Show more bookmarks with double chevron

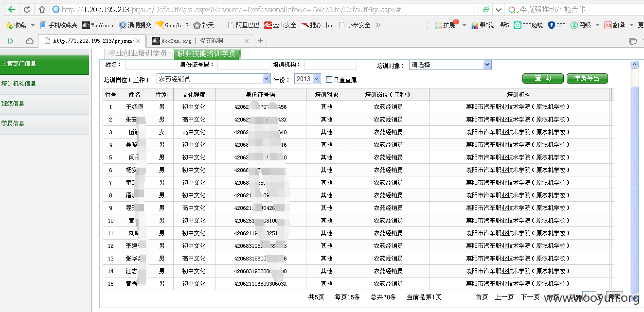tap(378, 25)
